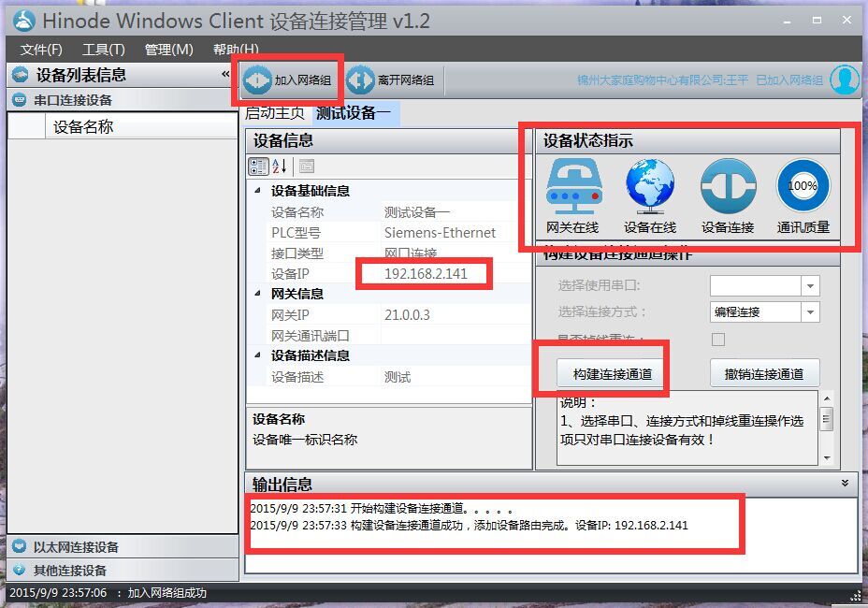Image resolution: width=868 pixels, height=608 pixels.
Task: Click the 构建连接通道 button
Action: click(613, 374)
